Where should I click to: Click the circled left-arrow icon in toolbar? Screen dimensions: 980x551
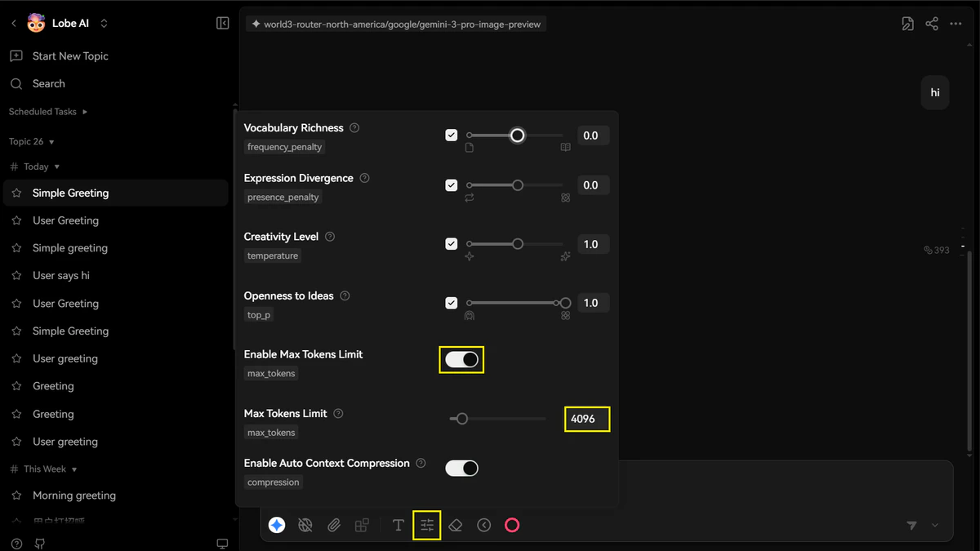[484, 525]
